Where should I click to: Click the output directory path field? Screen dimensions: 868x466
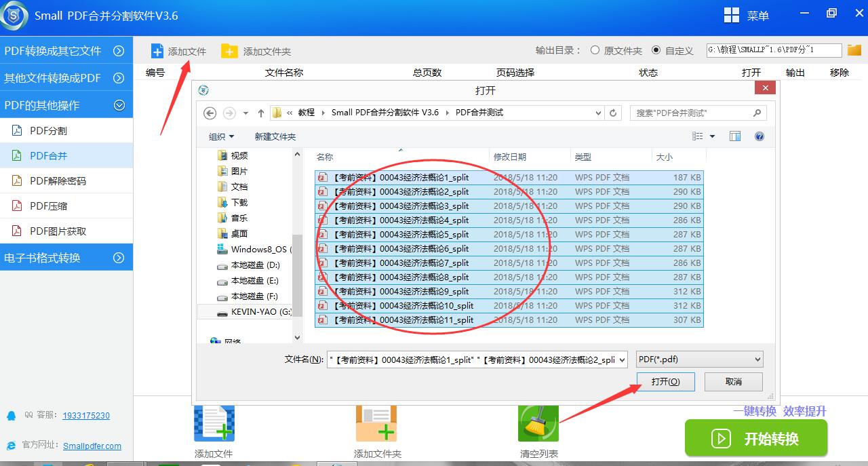tap(774, 50)
